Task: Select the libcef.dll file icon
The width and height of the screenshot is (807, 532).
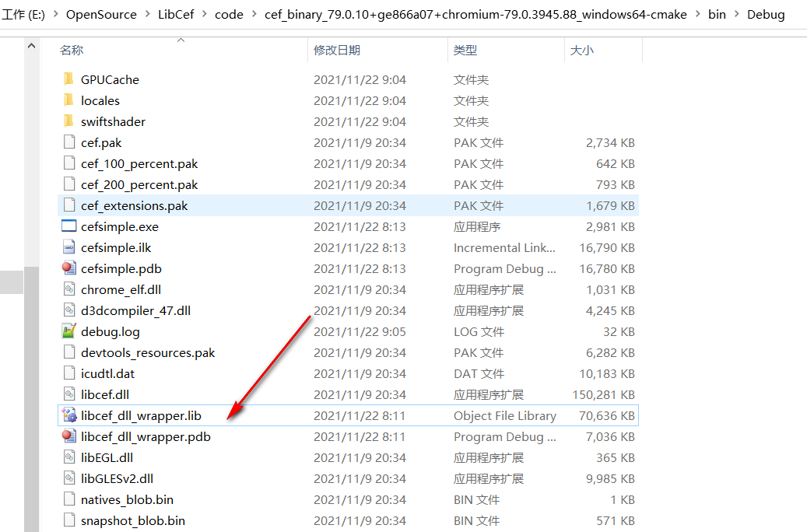Action: click(x=69, y=394)
